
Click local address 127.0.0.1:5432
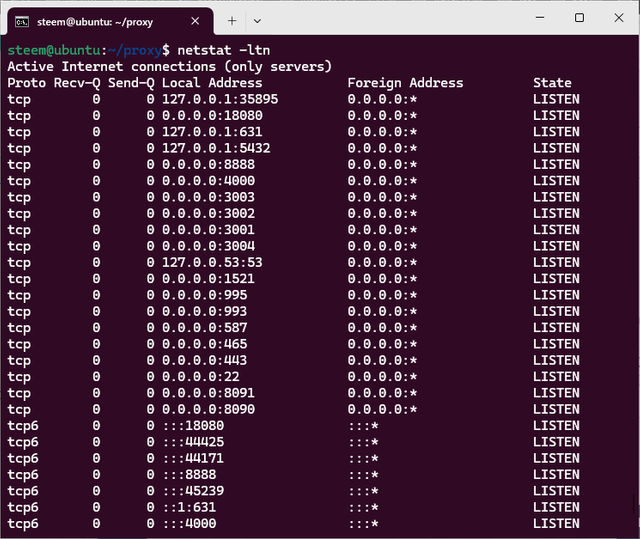pos(216,148)
